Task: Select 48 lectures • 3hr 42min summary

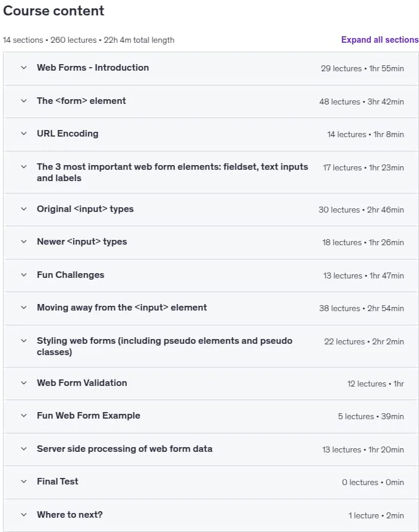Action: [361, 102]
